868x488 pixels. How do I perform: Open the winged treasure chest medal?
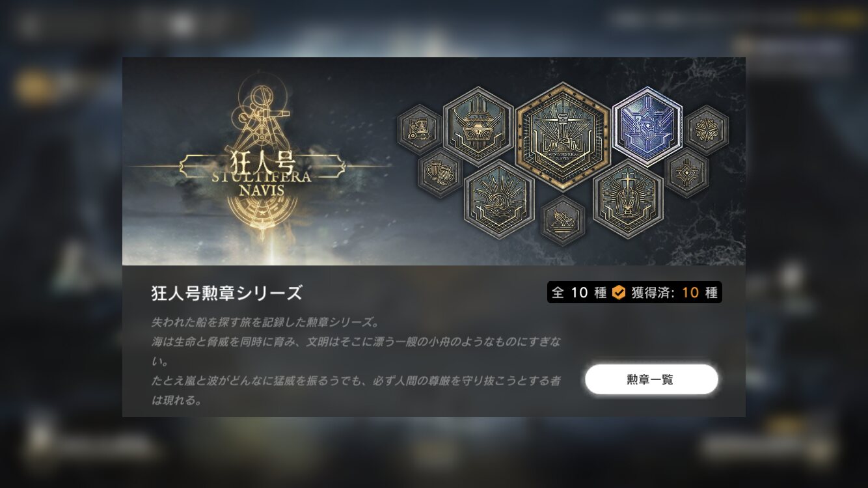[479, 127]
